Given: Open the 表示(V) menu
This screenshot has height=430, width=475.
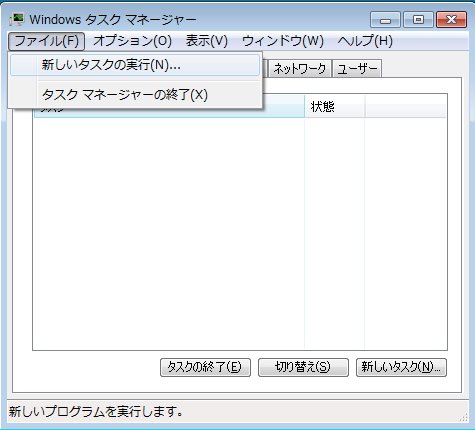Looking at the screenshot, I should (x=207, y=41).
